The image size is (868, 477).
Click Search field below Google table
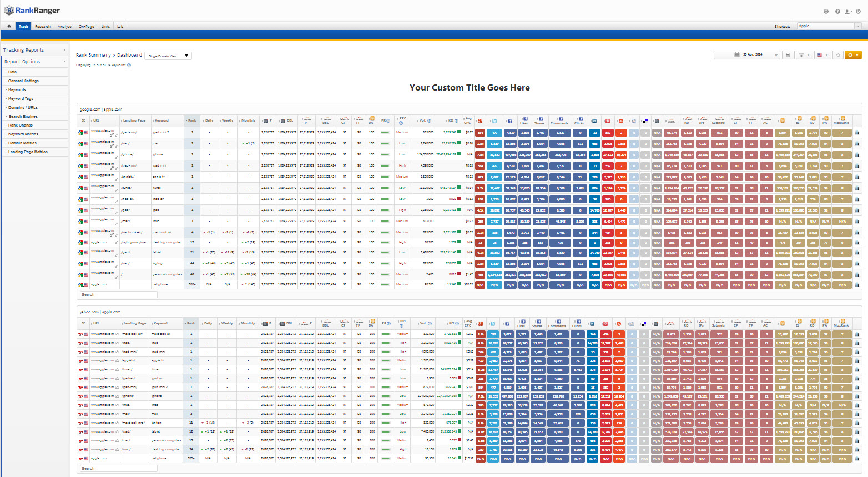pyautogui.click(x=118, y=295)
